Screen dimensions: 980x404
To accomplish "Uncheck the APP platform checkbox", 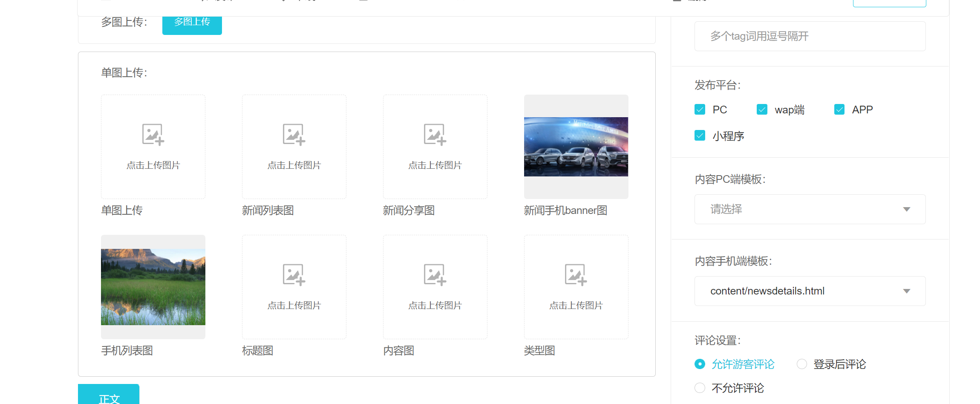I will [839, 110].
